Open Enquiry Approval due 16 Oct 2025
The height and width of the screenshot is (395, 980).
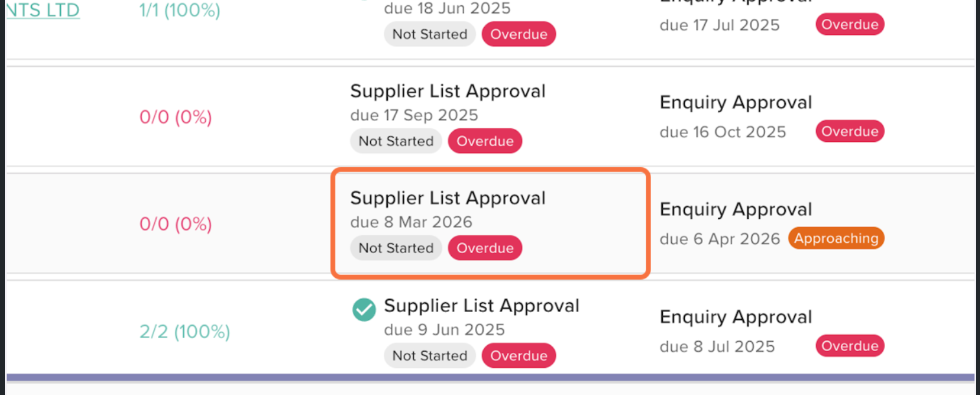pyautogui.click(x=735, y=103)
